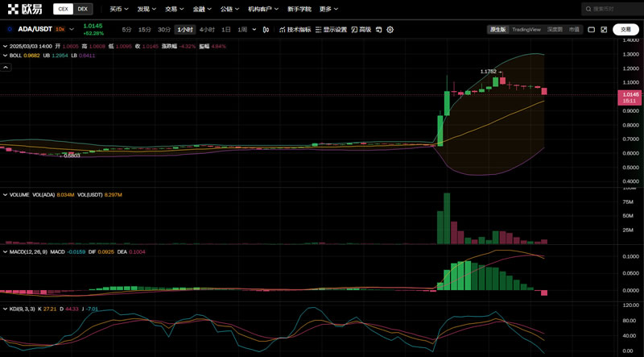644x357 pixels.
Task: Open chart settings gear icon
Action: point(390,30)
